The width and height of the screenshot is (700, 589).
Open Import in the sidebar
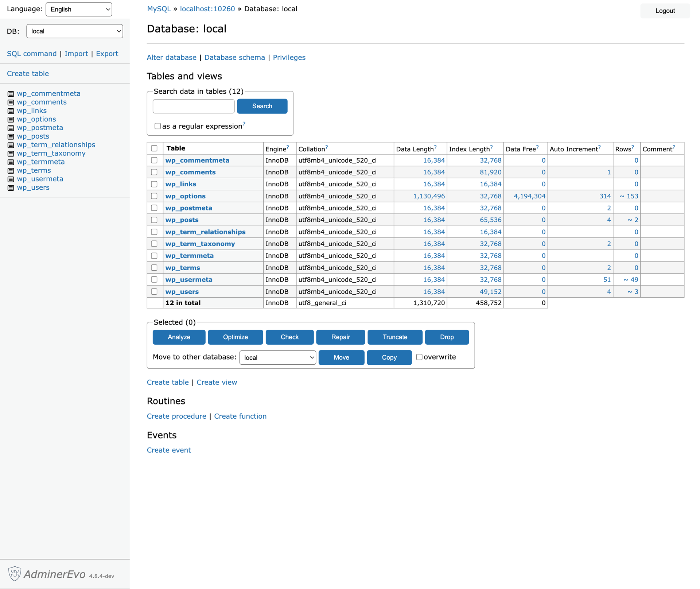click(x=76, y=54)
